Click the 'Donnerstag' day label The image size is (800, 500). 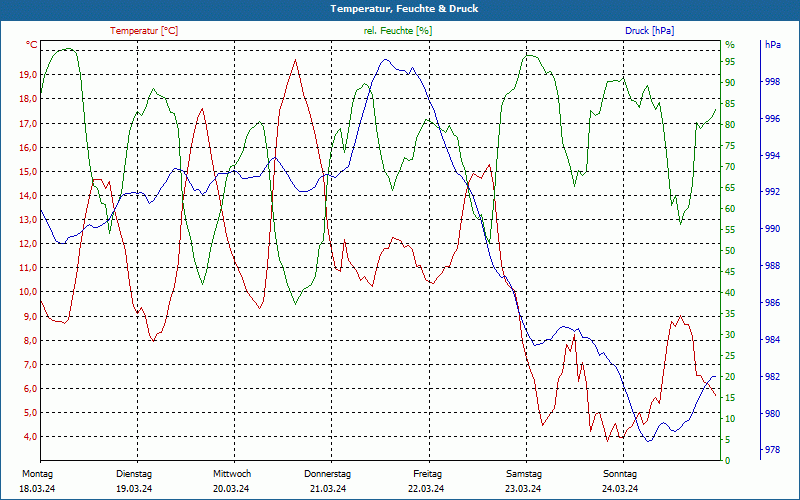[x=328, y=474]
